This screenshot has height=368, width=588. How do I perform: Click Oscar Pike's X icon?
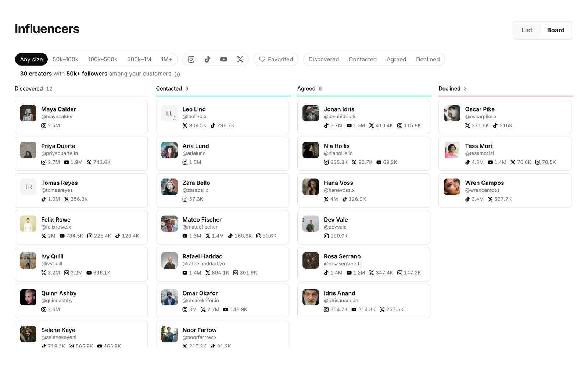pos(467,125)
